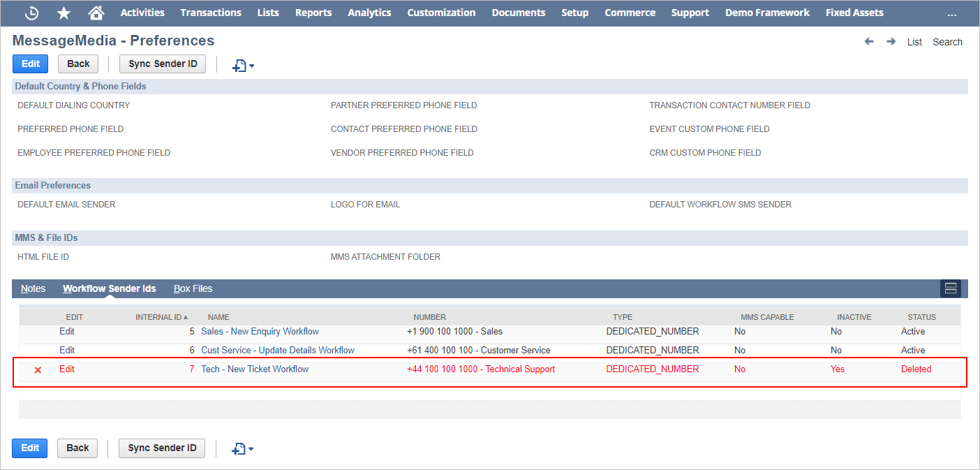Open the Documents menu
980x470 pixels.
click(x=519, y=13)
